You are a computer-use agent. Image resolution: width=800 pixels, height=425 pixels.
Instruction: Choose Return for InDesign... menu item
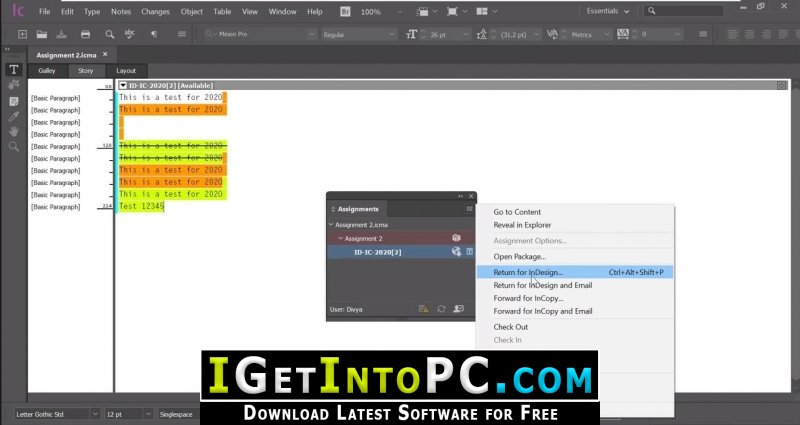(574, 272)
